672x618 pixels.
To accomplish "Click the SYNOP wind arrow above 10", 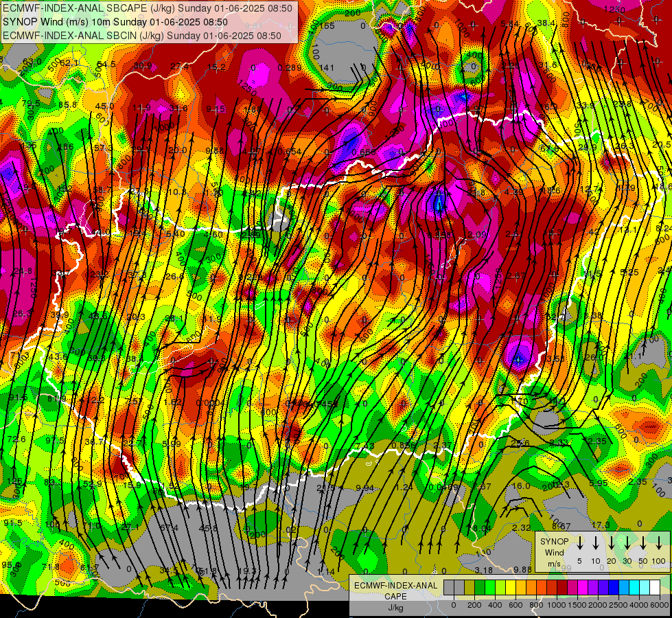I will 596,542.
